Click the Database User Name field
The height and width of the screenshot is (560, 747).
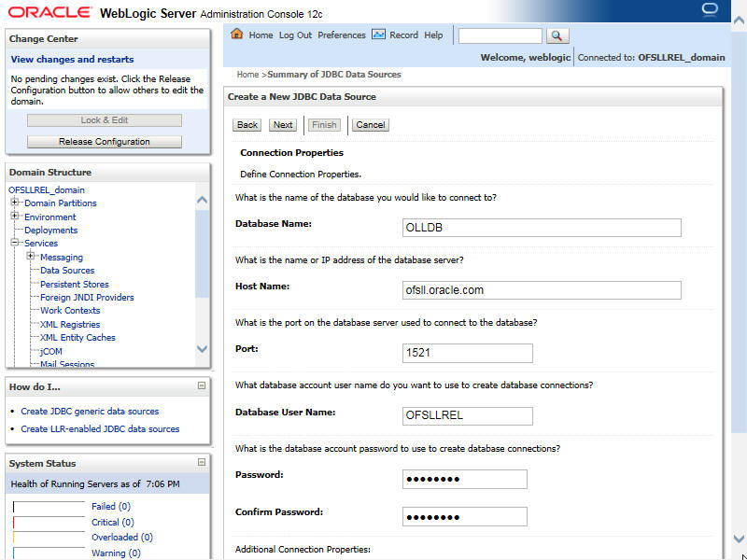coord(468,415)
